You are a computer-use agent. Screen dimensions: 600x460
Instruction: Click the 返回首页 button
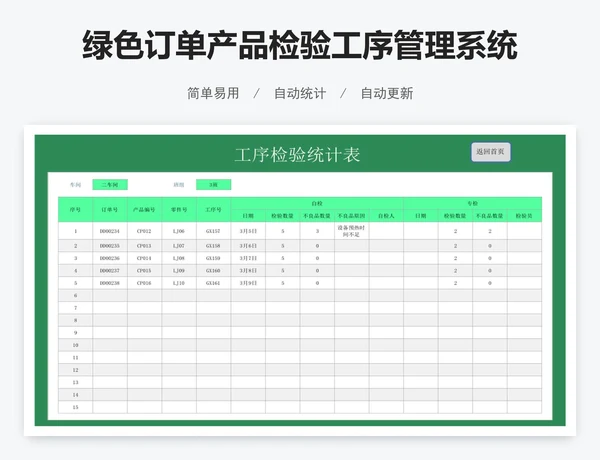tap(491, 152)
